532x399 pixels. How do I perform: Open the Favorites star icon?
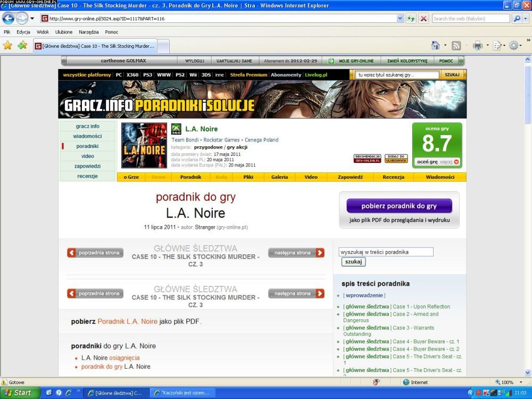(7, 46)
